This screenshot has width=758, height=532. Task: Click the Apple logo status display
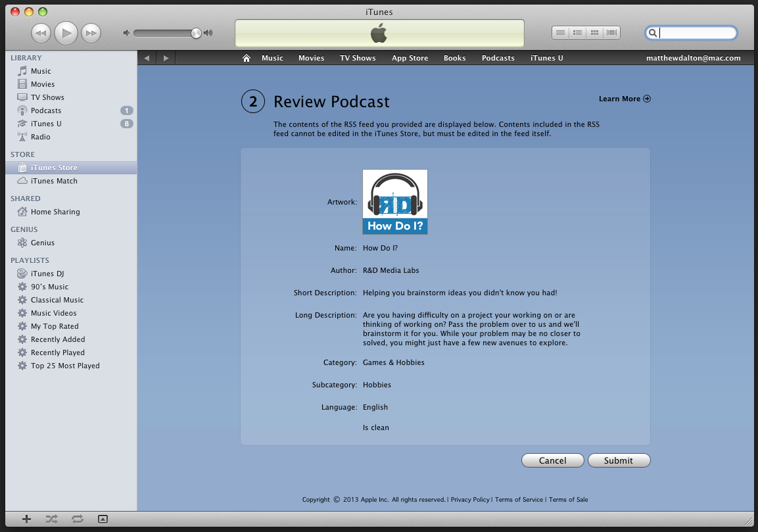(x=379, y=34)
